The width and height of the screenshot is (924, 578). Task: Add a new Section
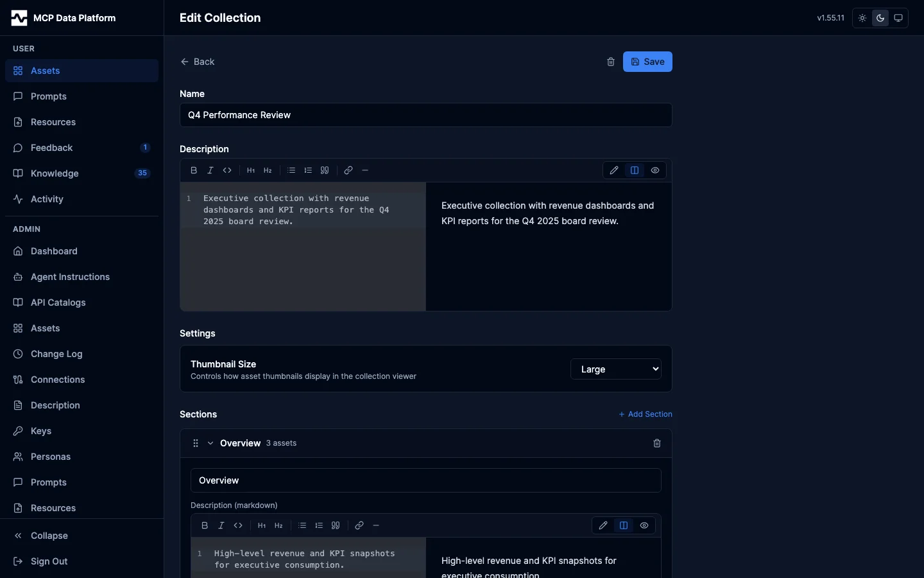(x=646, y=414)
